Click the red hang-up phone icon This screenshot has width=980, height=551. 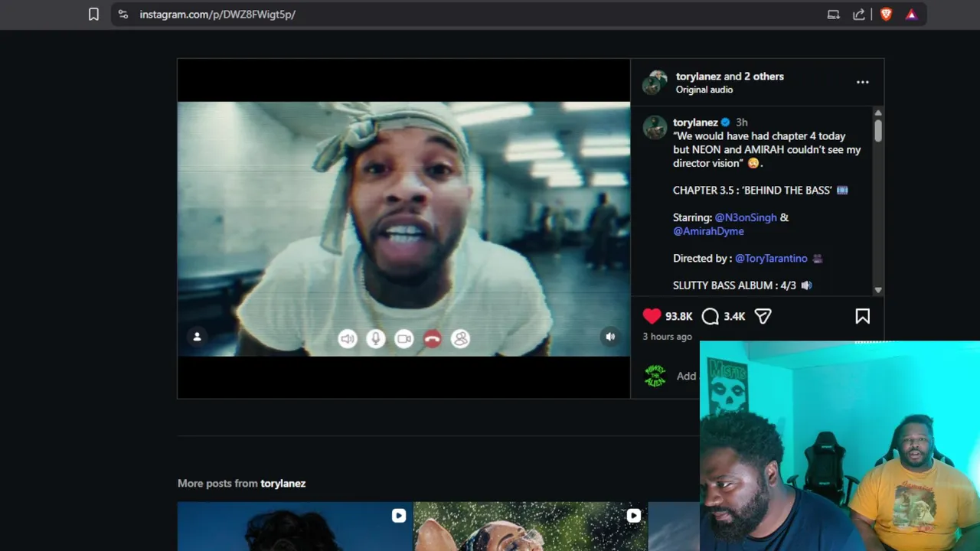(432, 339)
